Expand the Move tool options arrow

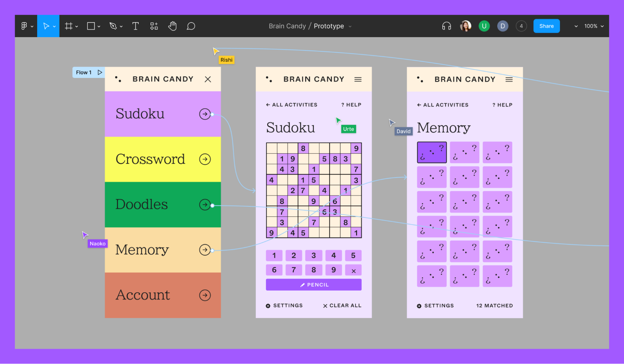55,27
